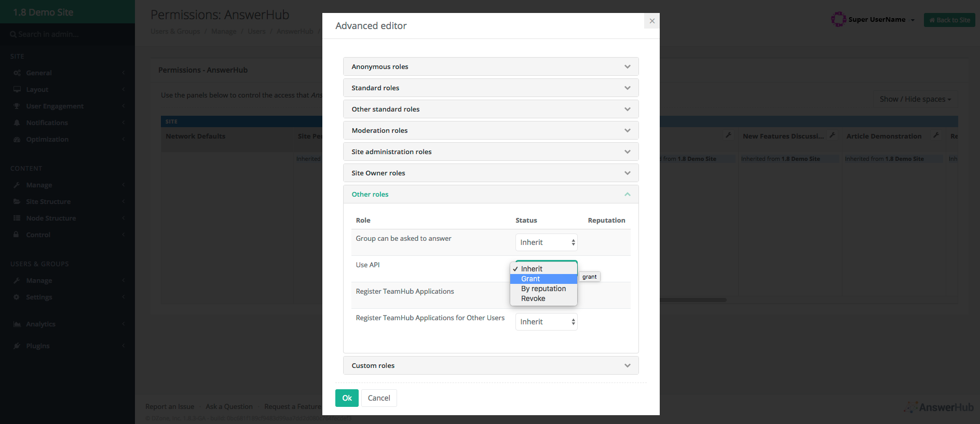Expand the Standard roles panel

coord(491,88)
